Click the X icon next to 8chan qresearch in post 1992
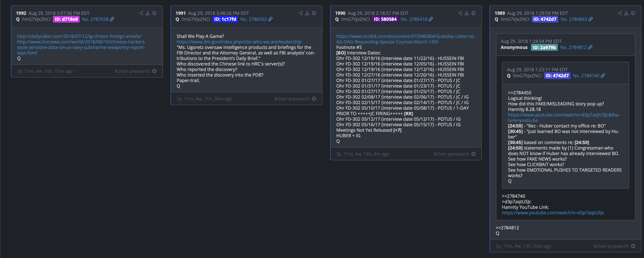The image size is (644, 258). [x=154, y=71]
